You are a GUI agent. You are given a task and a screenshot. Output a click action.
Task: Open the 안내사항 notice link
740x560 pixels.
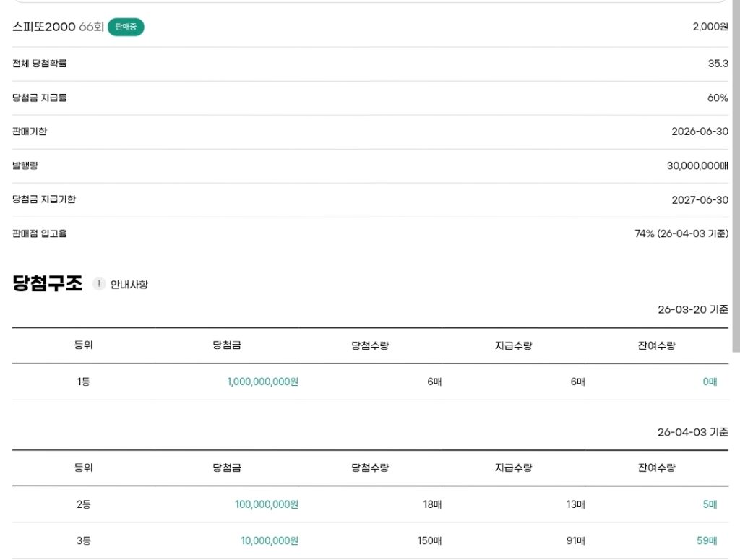(x=129, y=285)
